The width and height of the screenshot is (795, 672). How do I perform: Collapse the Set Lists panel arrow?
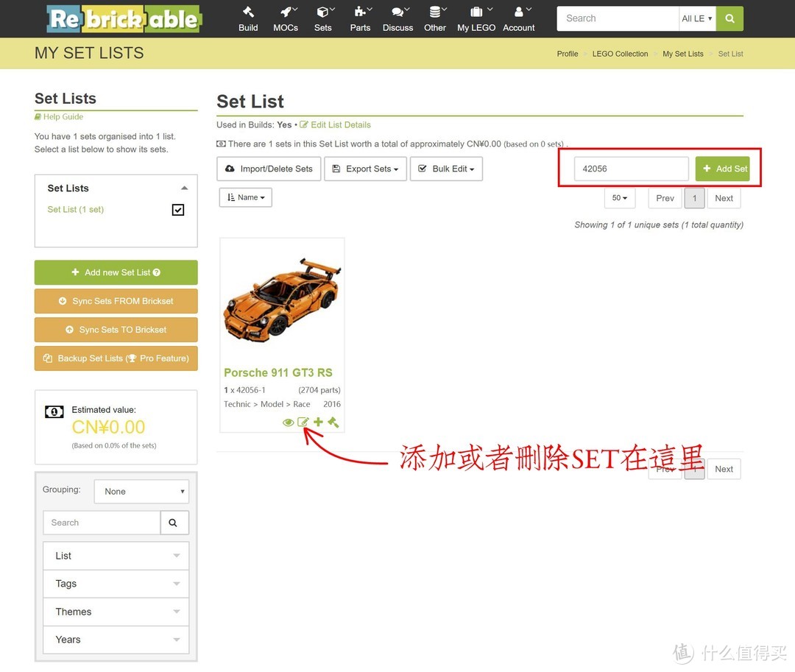185,188
